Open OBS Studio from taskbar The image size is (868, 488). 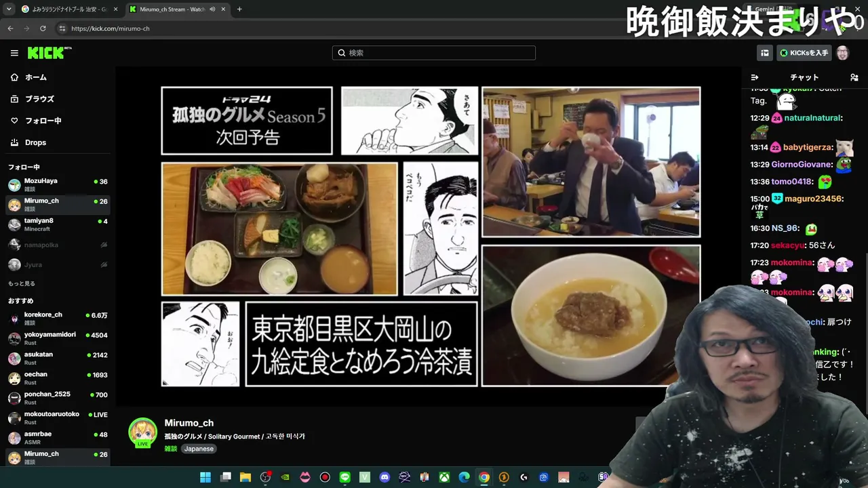coord(265,477)
